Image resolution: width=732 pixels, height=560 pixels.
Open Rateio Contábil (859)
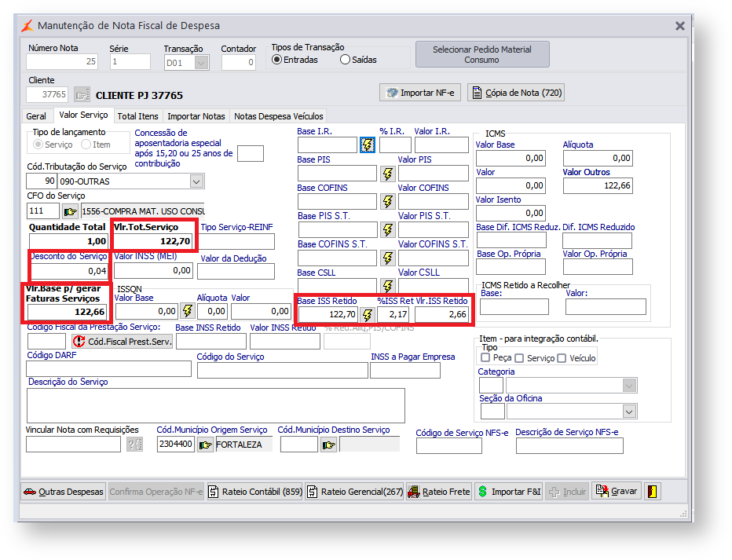[x=255, y=492]
